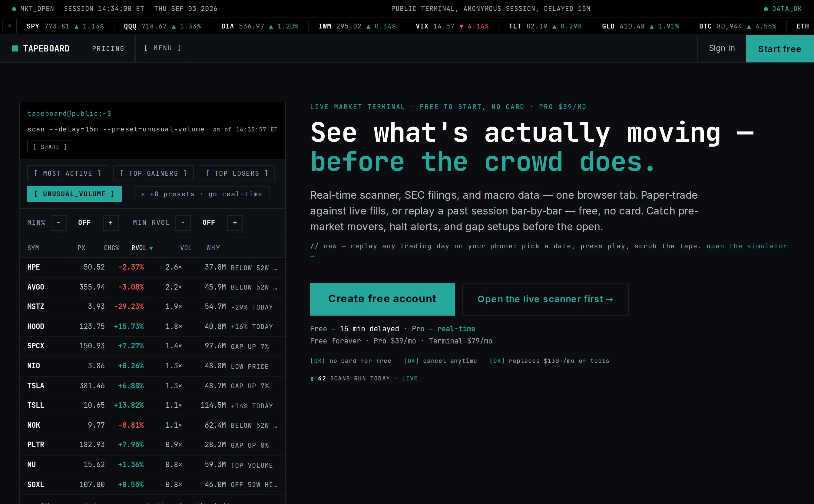Decrease the MIN% filter value
This screenshot has height=504, width=814.
click(x=59, y=223)
